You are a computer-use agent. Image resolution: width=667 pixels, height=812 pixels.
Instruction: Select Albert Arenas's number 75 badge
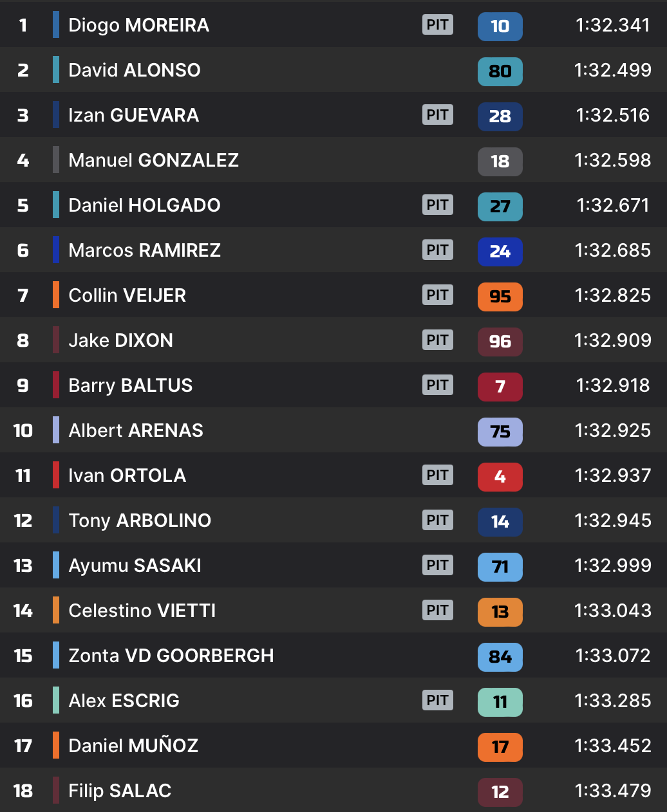click(500, 432)
